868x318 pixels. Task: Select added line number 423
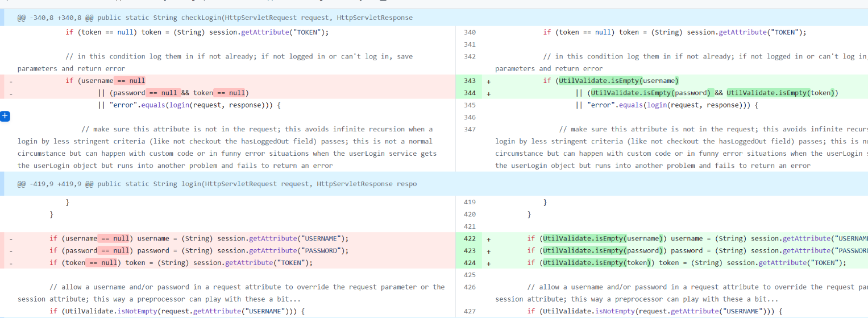point(470,250)
